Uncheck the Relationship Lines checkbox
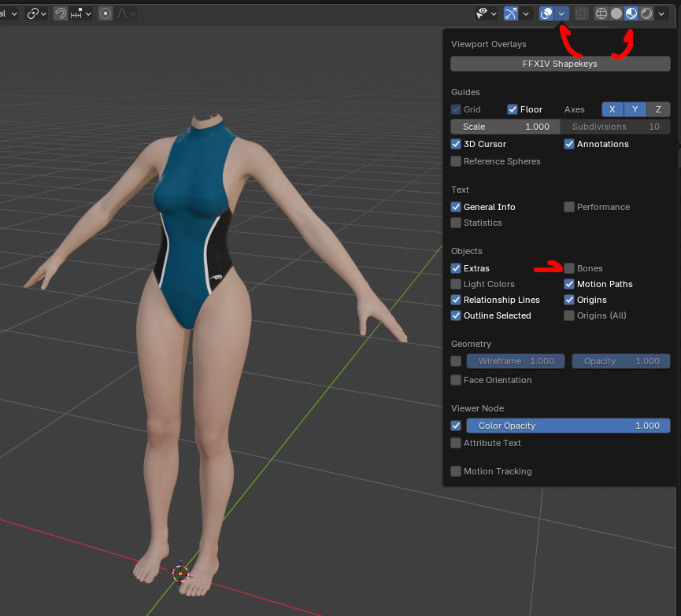Screen dimensions: 681x616 tap(456, 300)
